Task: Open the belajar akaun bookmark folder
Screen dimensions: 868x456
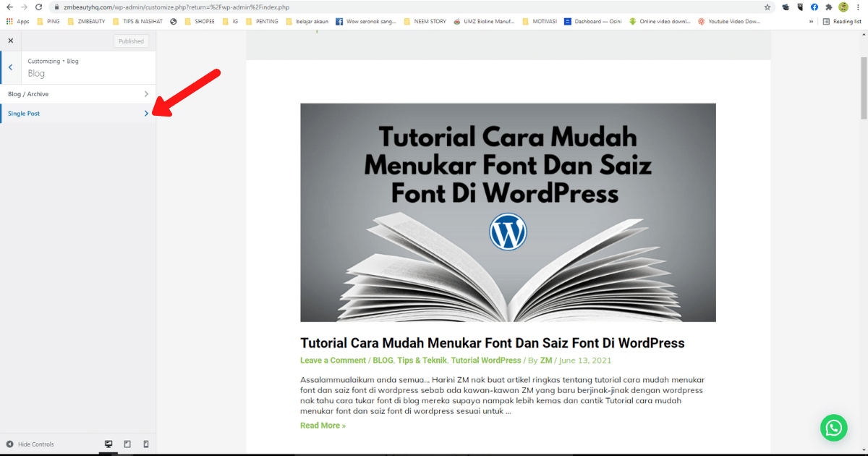Action: [x=306, y=22]
